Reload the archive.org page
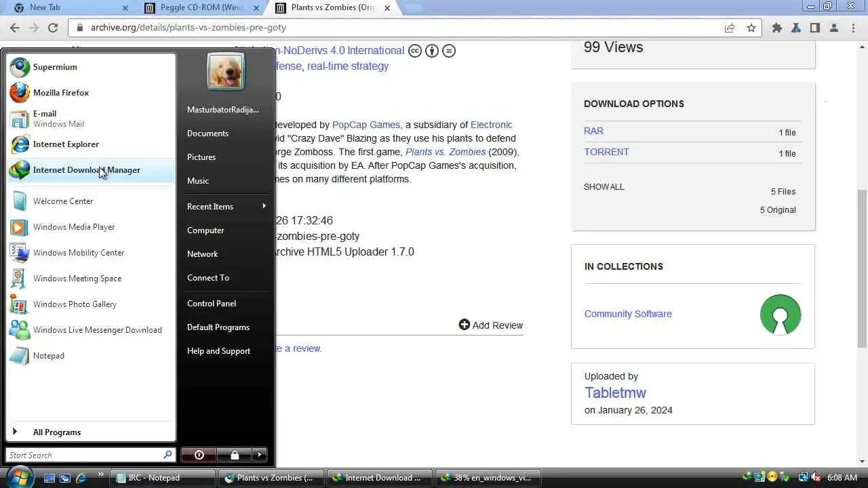868x488 pixels. 53,28
